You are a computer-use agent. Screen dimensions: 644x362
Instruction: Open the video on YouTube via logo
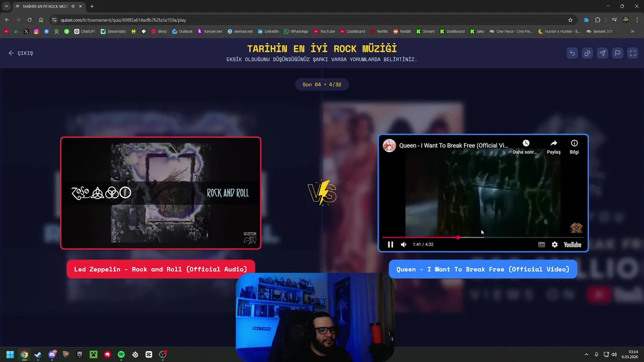[573, 245]
